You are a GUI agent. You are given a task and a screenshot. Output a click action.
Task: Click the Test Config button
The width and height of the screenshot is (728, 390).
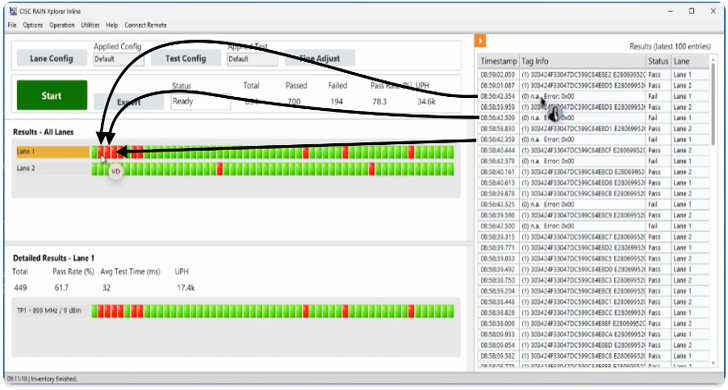pyautogui.click(x=186, y=58)
